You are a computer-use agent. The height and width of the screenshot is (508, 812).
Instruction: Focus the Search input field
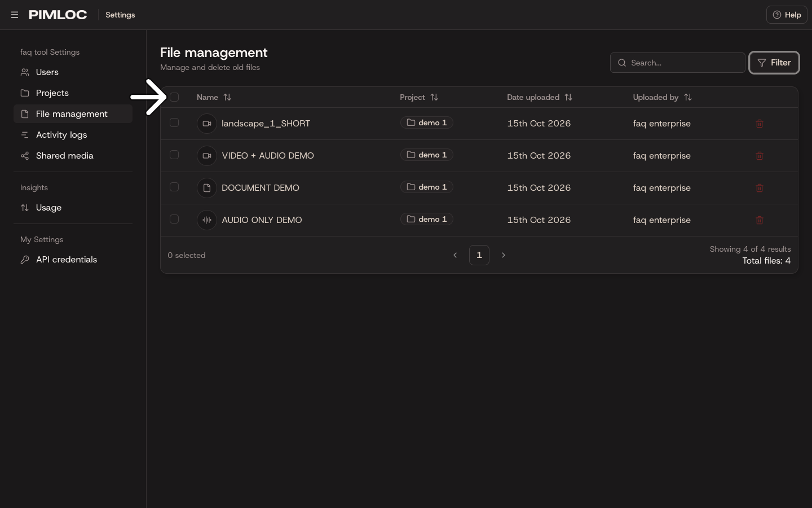678,63
